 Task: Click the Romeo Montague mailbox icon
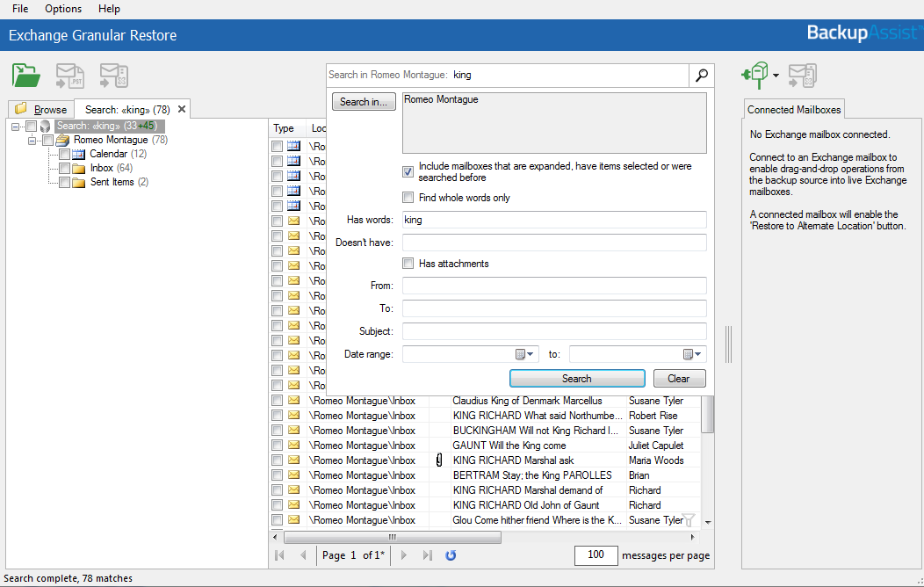[x=62, y=141]
